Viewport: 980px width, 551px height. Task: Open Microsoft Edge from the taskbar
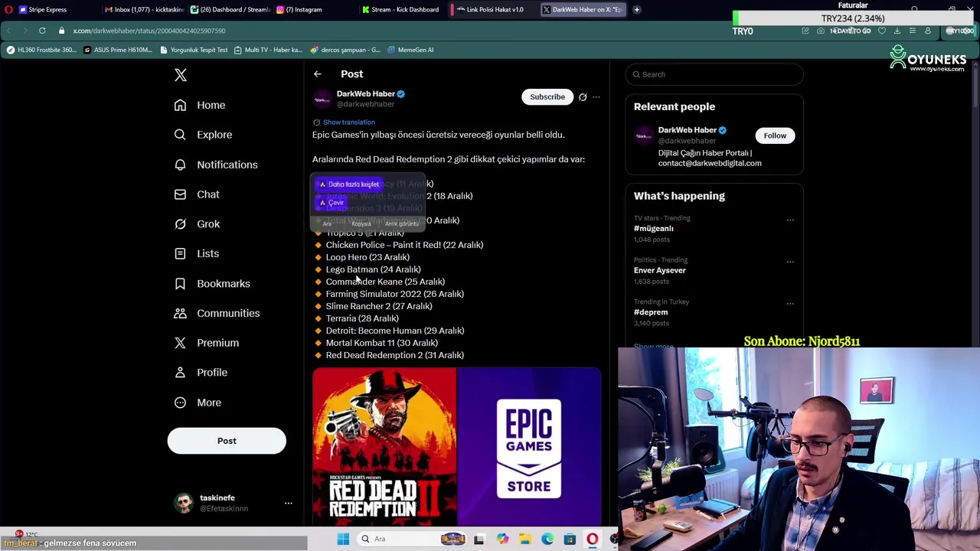pos(547,540)
